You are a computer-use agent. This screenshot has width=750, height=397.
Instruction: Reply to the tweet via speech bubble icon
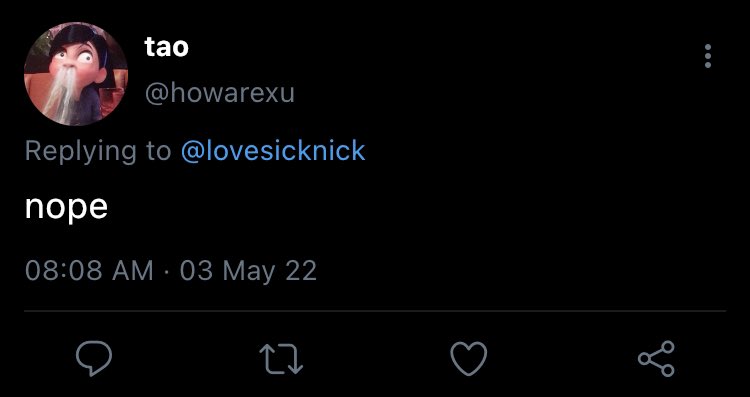pyautogui.click(x=94, y=359)
